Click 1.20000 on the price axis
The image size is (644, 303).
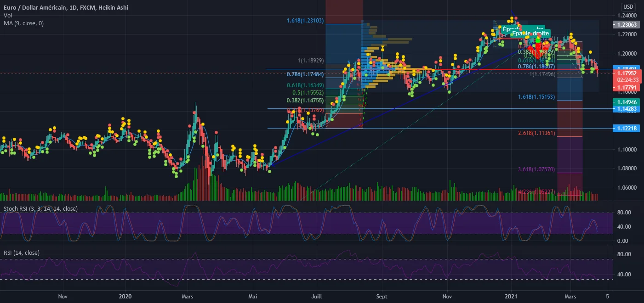(627, 54)
